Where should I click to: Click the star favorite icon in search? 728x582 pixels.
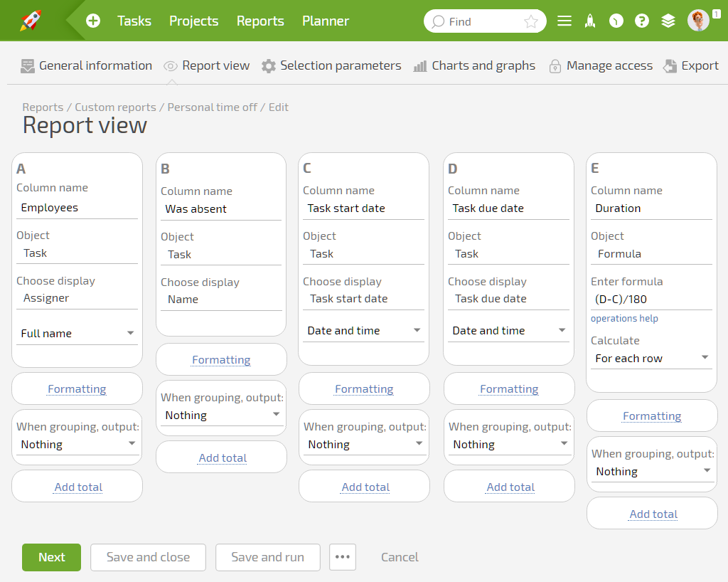(x=530, y=21)
